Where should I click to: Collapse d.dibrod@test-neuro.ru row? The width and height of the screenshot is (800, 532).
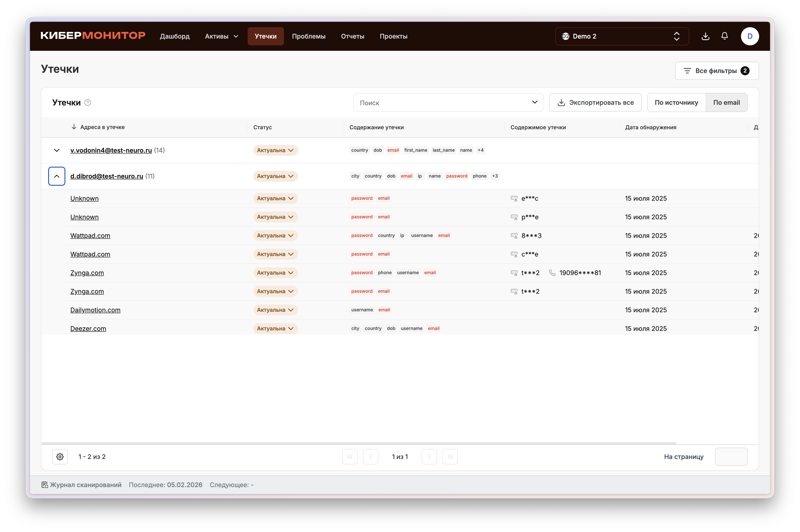pos(57,176)
